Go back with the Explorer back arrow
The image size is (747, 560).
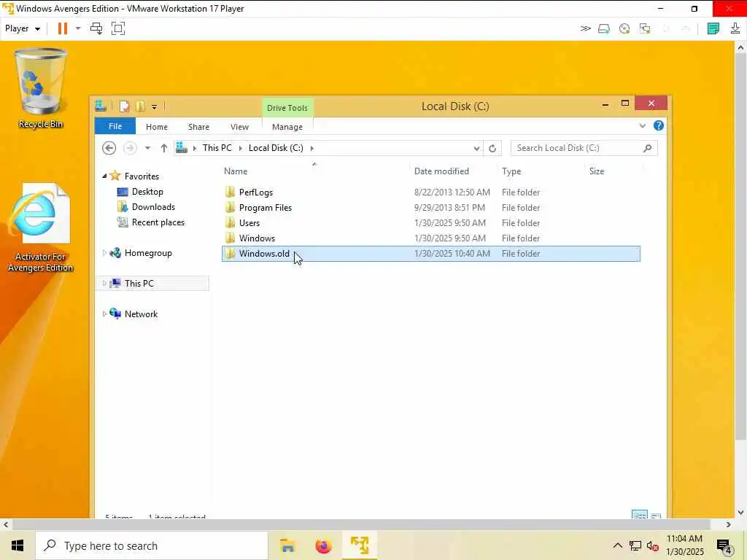click(x=109, y=148)
